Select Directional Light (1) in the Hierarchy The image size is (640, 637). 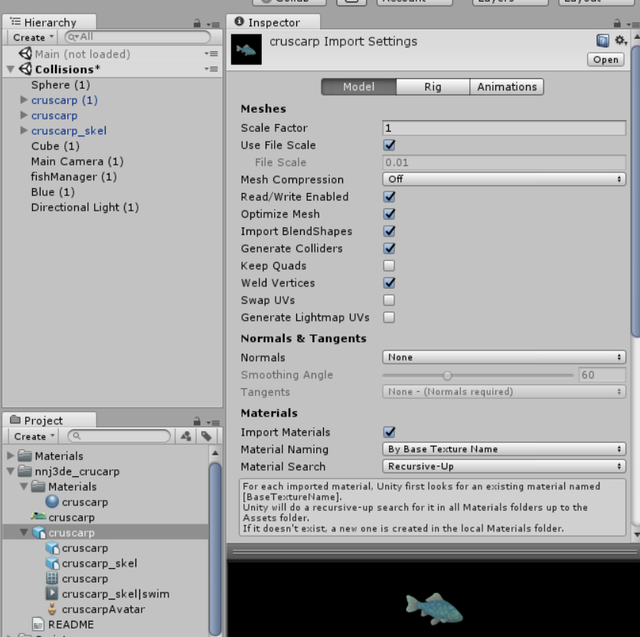85,207
